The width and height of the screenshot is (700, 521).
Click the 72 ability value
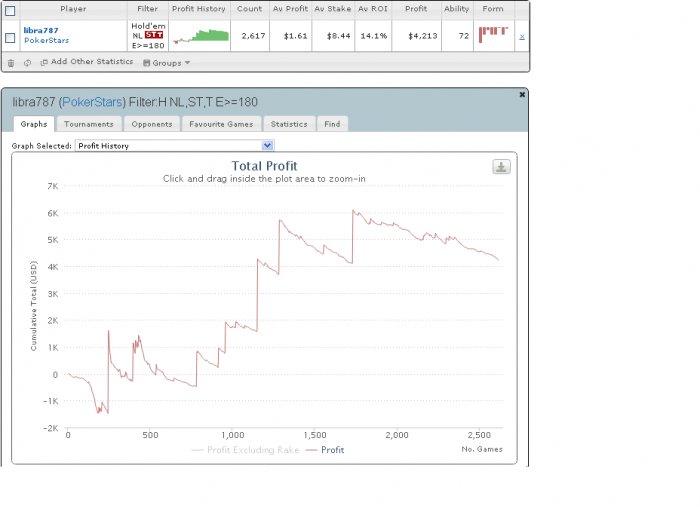[x=464, y=36]
